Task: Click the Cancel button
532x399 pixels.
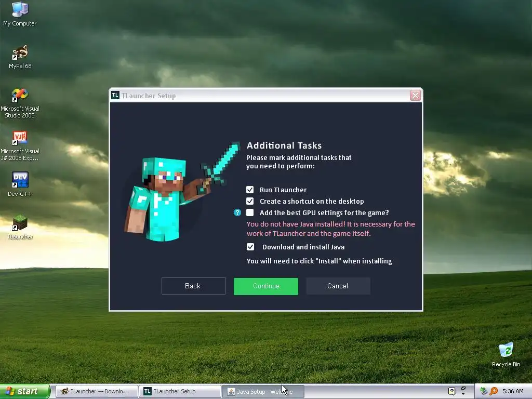Action: (338, 286)
